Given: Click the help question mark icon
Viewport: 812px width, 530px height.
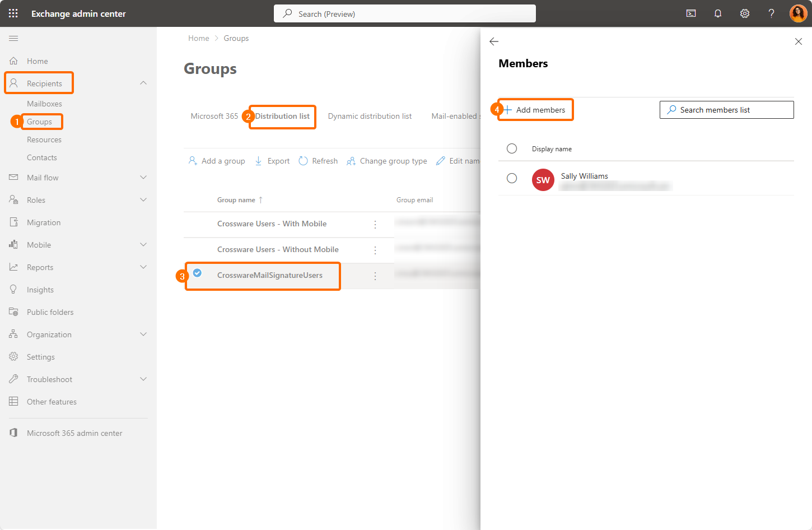Looking at the screenshot, I should click(771, 13).
